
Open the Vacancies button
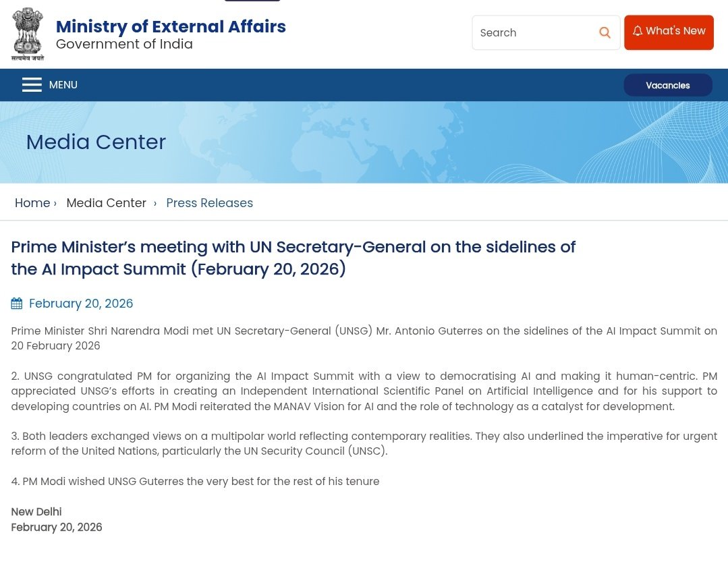pos(667,86)
